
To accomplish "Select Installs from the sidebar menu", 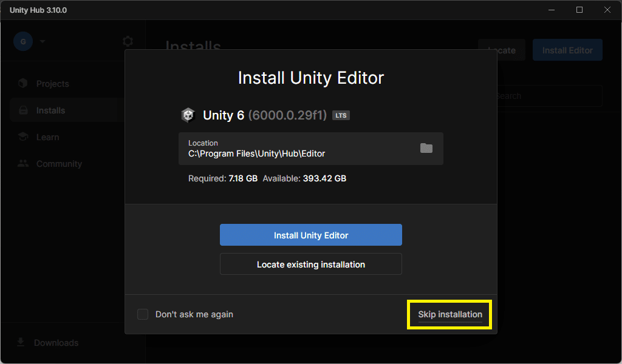I will [50, 110].
